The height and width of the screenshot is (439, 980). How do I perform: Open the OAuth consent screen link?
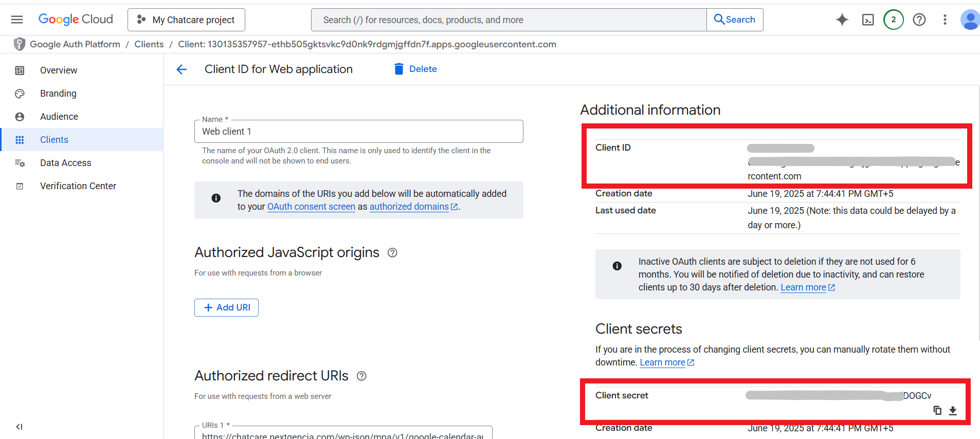click(x=311, y=207)
